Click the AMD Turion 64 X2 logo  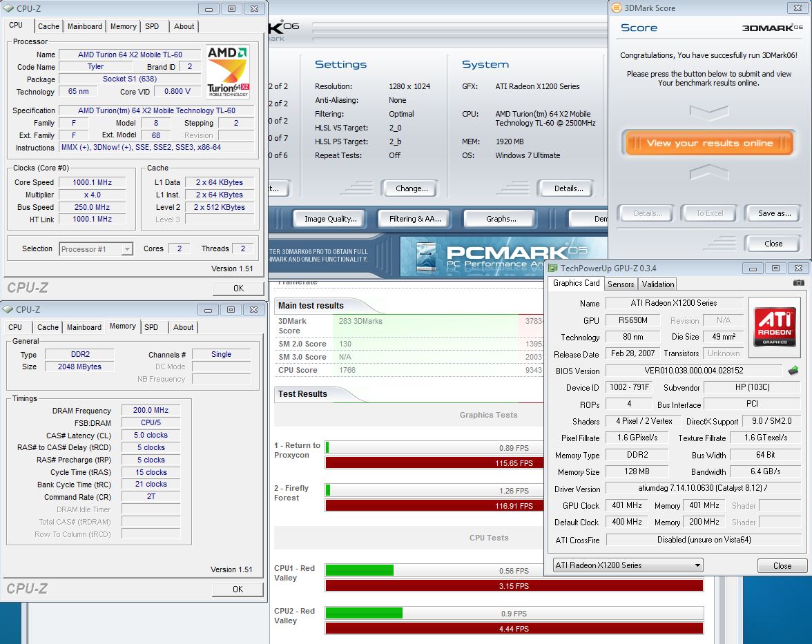pos(228,72)
